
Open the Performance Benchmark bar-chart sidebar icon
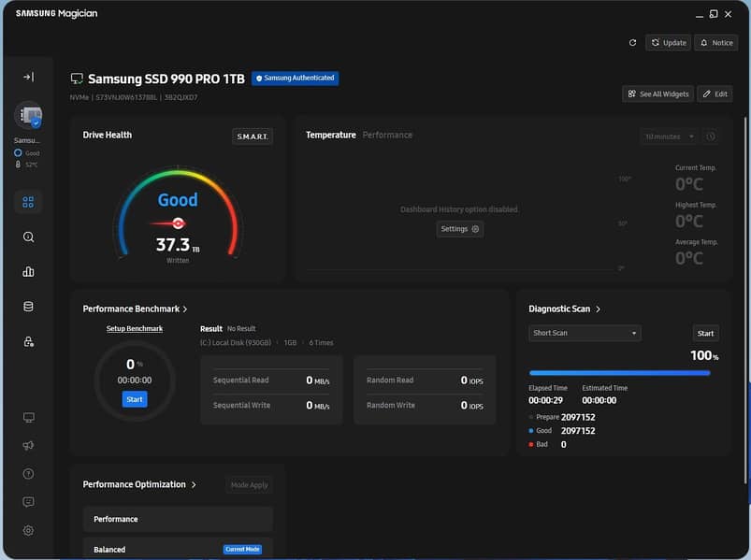[28, 272]
